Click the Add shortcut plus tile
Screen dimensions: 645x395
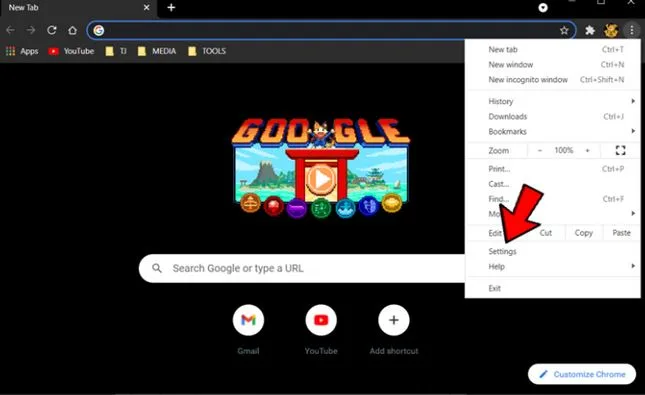point(394,320)
